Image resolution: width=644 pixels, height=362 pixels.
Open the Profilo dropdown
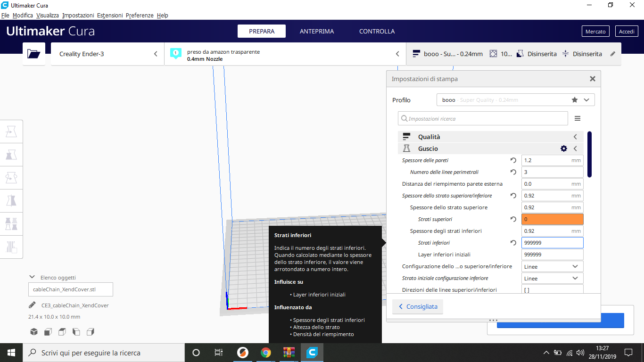pyautogui.click(x=516, y=100)
